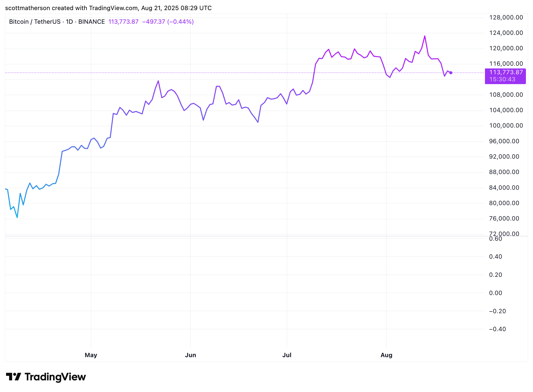Click the 76,000.00 price axis label
The width and height of the screenshot is (533, 392).
point(504,218)
